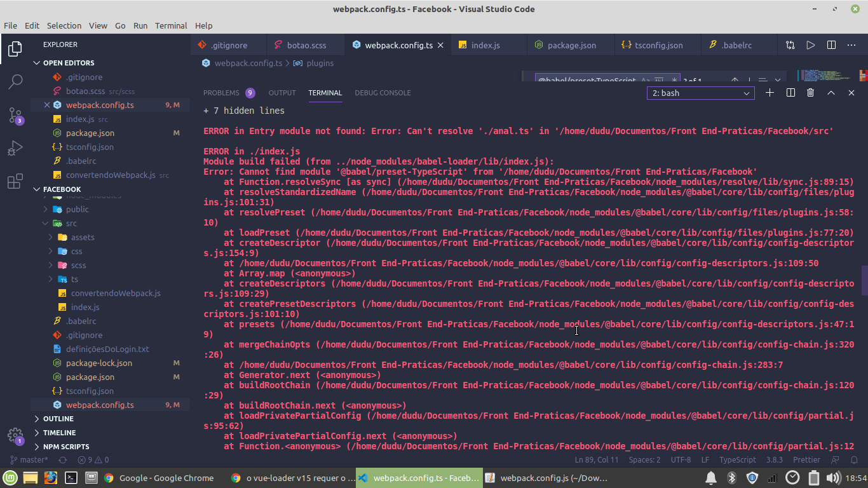
Task: Switch to webpack.config.js taskbar window
Action: [546, 478]
